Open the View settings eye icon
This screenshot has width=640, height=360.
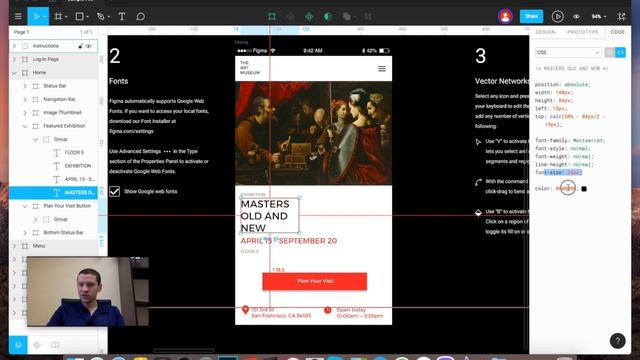tap(576, 16)
